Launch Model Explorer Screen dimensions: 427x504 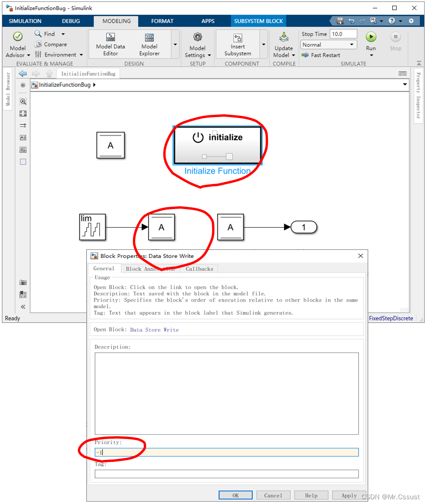click(x=149, y=45)
